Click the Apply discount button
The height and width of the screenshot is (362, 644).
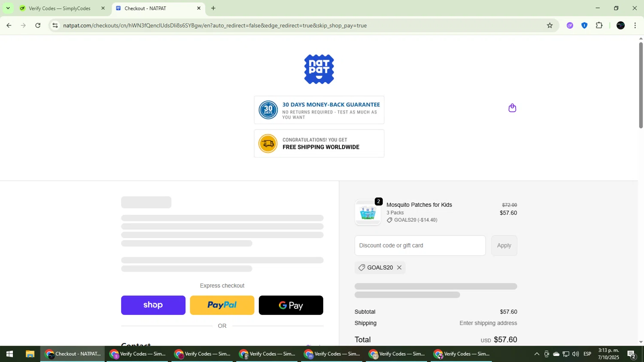[504, 245]
